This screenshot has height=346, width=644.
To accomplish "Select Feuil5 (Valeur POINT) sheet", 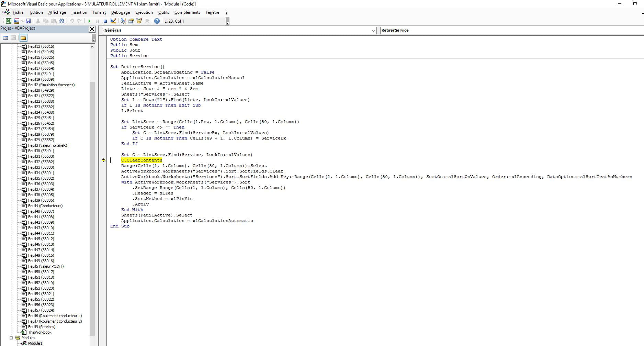I will pyautogui.click(x=46, y=266).
